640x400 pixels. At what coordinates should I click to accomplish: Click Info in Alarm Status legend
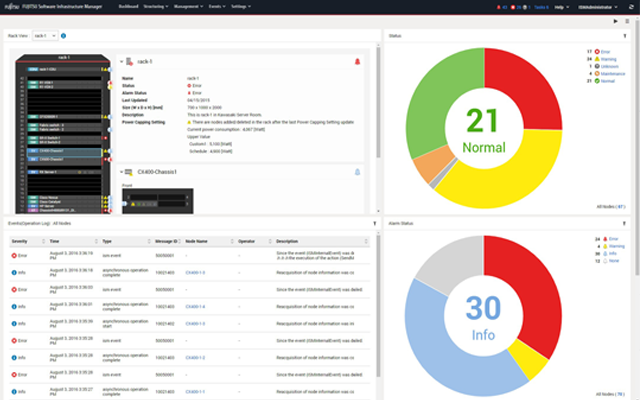click(613, 253)
